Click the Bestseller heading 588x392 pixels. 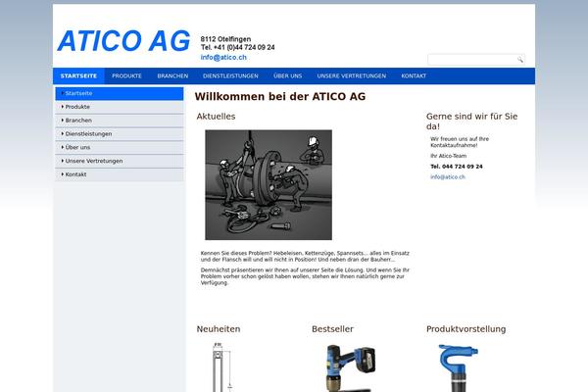pos(332,329)
